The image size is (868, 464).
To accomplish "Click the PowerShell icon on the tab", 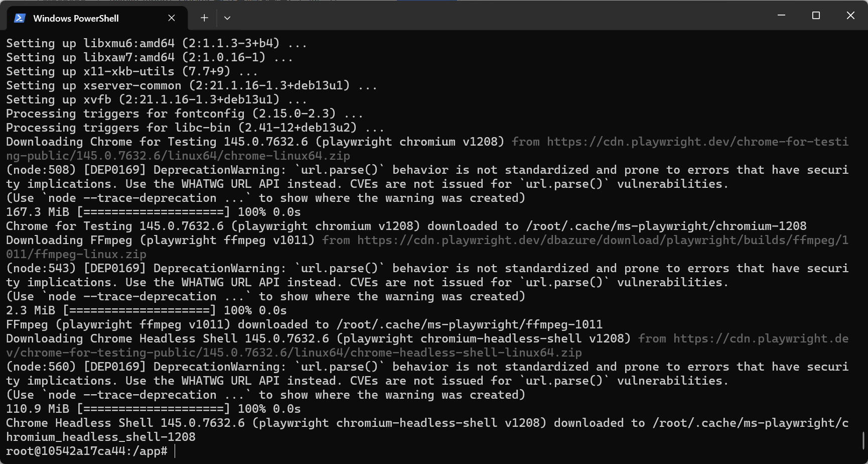I will pyautogui.click(x=20, y=18).
